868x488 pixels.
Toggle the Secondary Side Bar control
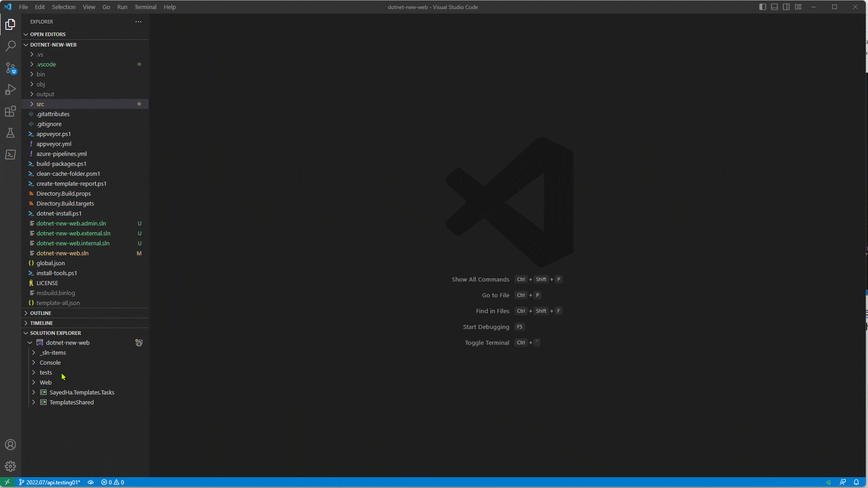point(786,7)
